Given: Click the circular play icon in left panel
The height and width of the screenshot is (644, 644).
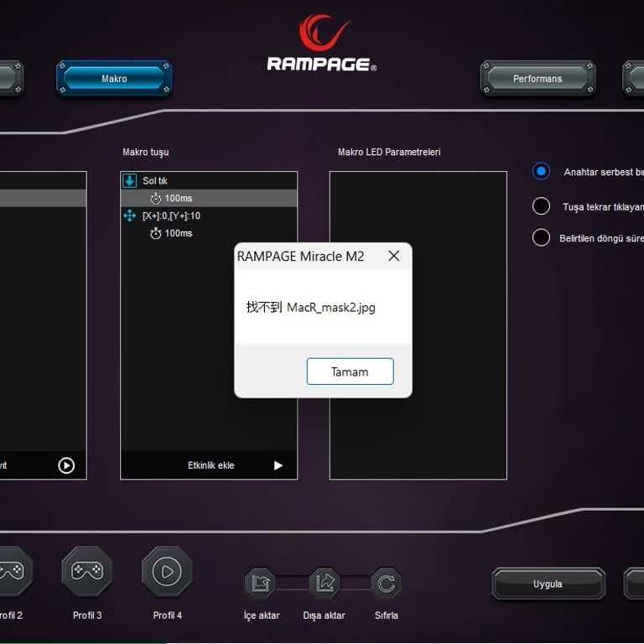Looking at the screenshot, I should 66,465.
